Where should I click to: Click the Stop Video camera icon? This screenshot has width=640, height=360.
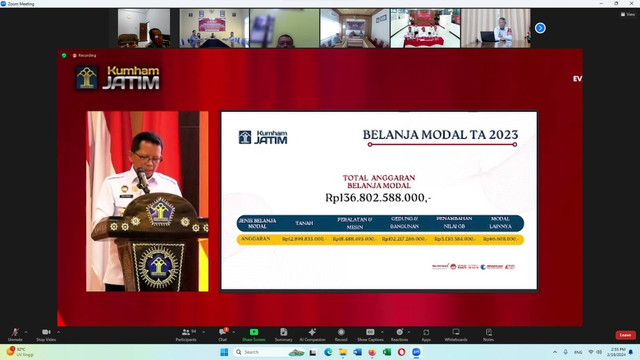46,332
